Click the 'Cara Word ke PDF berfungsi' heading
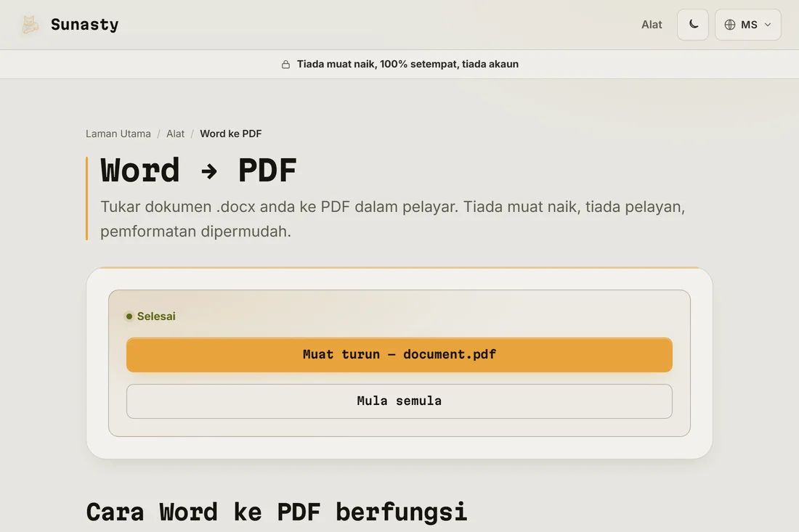The height and width of the screenshot is (532, 799). coord(276,512)
